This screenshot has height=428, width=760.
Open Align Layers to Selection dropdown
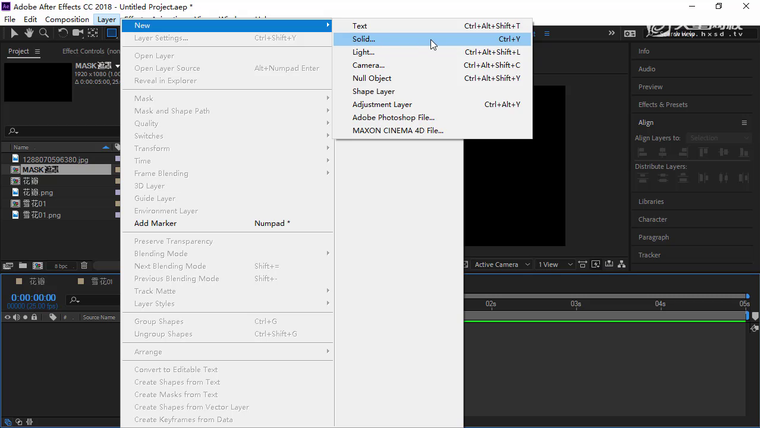click(x=716, y=138)
